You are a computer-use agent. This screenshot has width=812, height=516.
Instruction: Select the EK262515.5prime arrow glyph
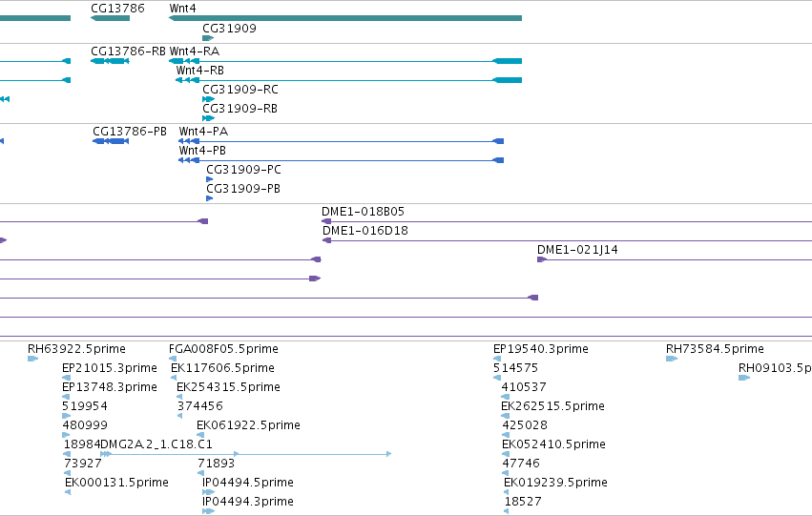pyautogui.click(x=505, y=416)
